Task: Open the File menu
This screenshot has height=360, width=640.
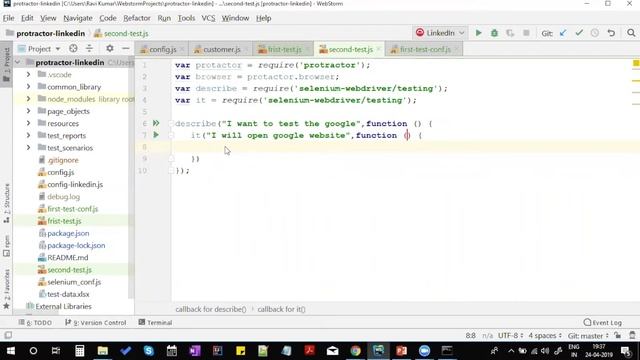Action: click(8, 18)
